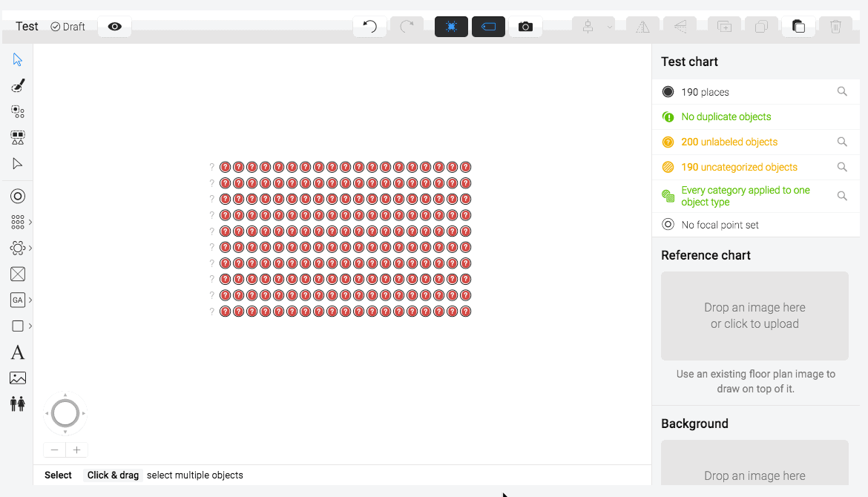Open the align options dropdown arrow
This screenshot has height=497, width=868.
point(610,27)
